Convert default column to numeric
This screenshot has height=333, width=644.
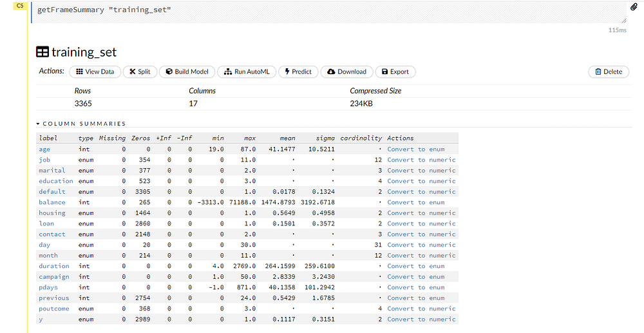tap(421, 192)
